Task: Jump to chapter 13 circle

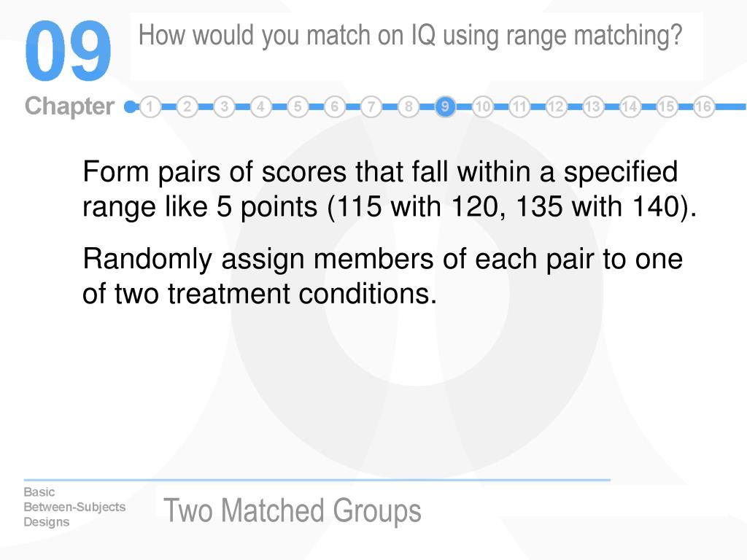Action: coord(592,106)
